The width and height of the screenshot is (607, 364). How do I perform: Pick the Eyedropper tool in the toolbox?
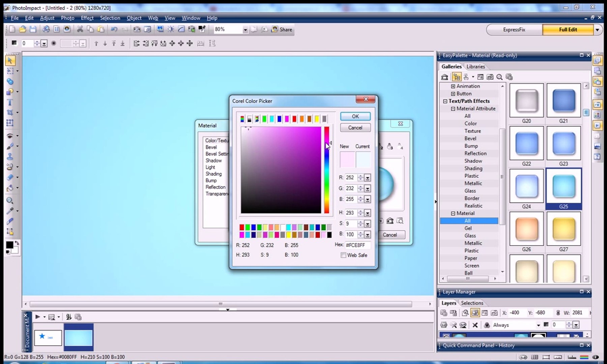coord(10,211)
